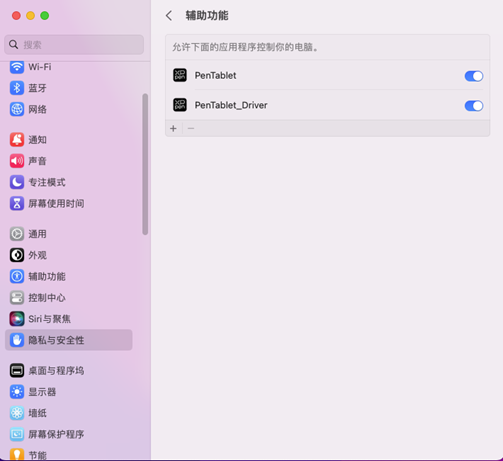The width and height of the screenshot is (503, 461).
Task: Click the PenTablet app icon in list
Action: (180, 75)
